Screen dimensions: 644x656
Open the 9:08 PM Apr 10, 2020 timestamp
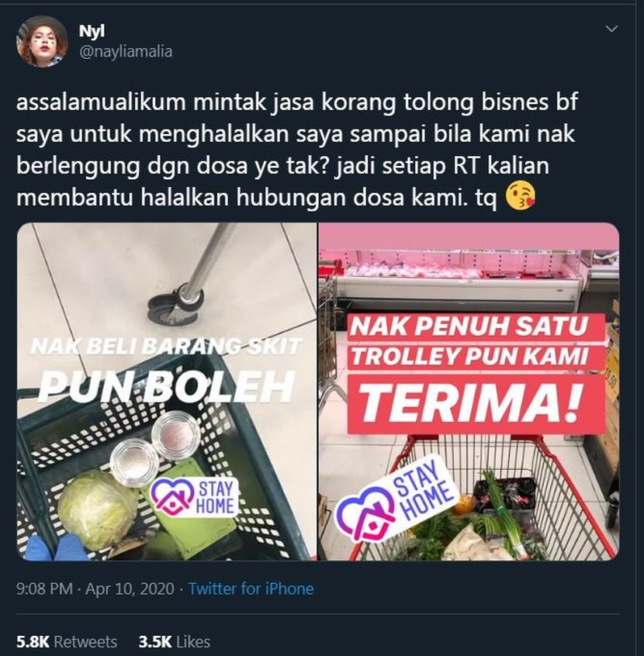pyautogui.click(x=95, y=589)
